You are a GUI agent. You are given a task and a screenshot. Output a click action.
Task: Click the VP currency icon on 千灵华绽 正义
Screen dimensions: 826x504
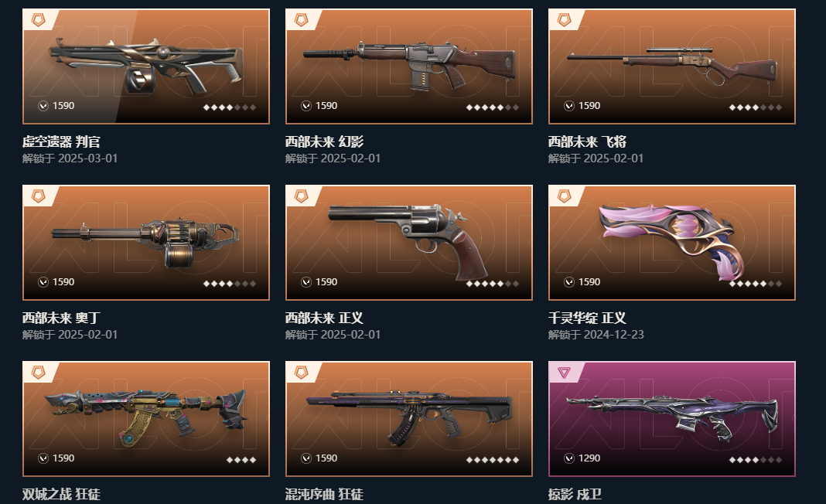569,282
